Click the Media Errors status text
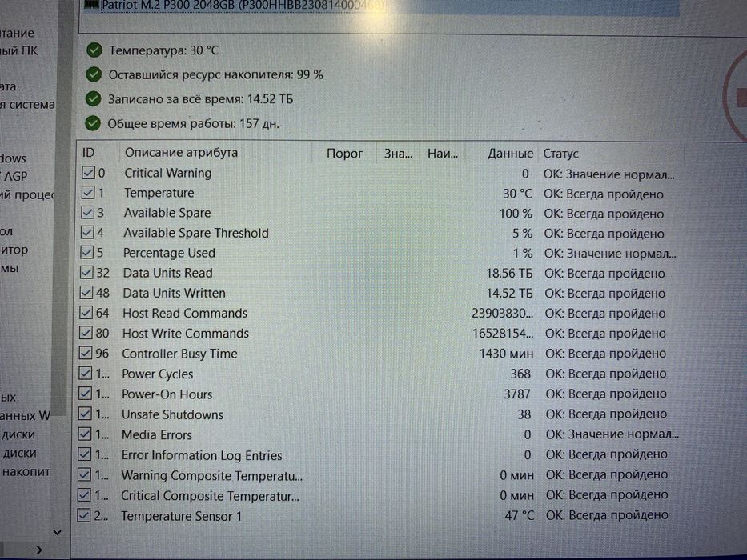 click(612, 434)
